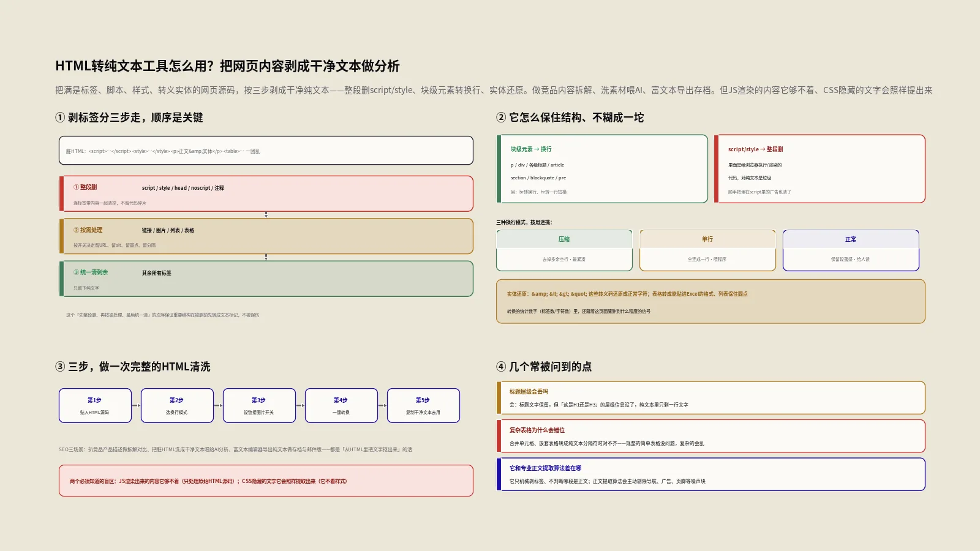The width and height of the screenshot is (980, 551).
Task: Click the question 复杂表格为什么会错位
Action: pos(537,430)
